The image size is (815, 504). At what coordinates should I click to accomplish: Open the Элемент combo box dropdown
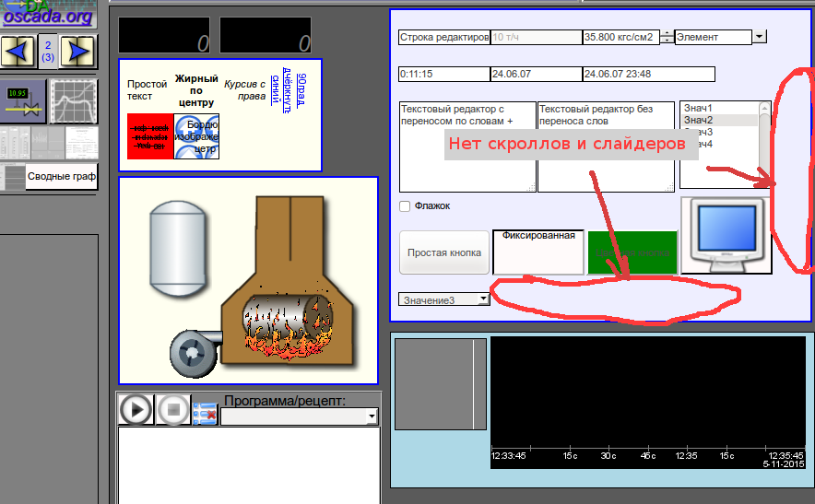759,37
